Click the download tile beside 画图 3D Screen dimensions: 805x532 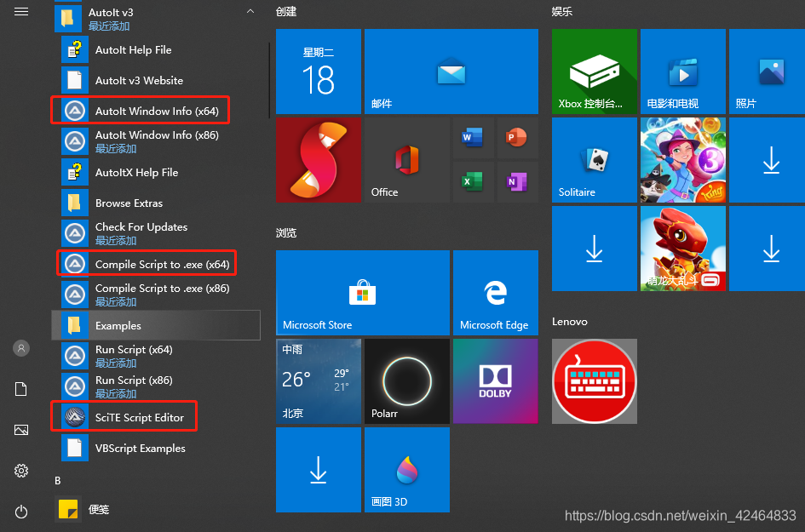click(319, 470)
